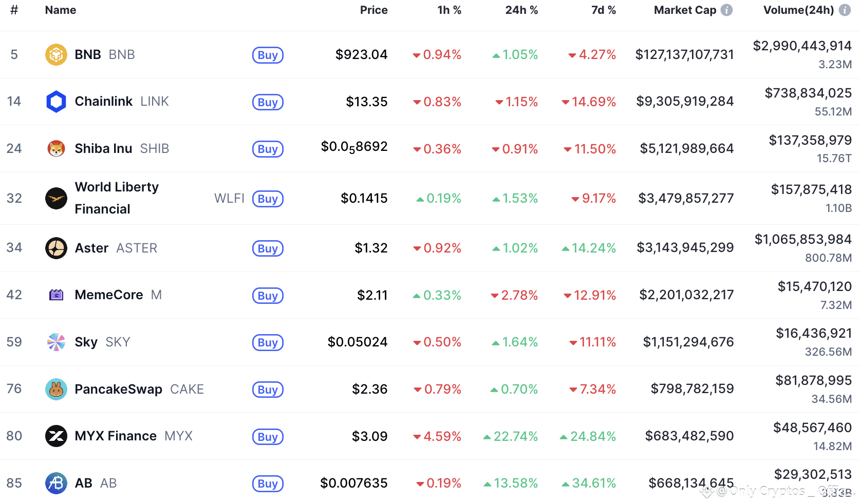860x504 pixels.
Task: Open the PancakeSwap name link
Action: click(x=119, y=390)
